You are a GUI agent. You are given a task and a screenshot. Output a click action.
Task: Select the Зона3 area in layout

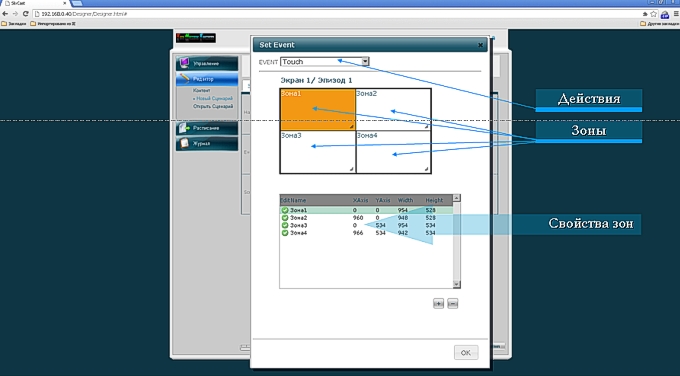coord(317,152)
